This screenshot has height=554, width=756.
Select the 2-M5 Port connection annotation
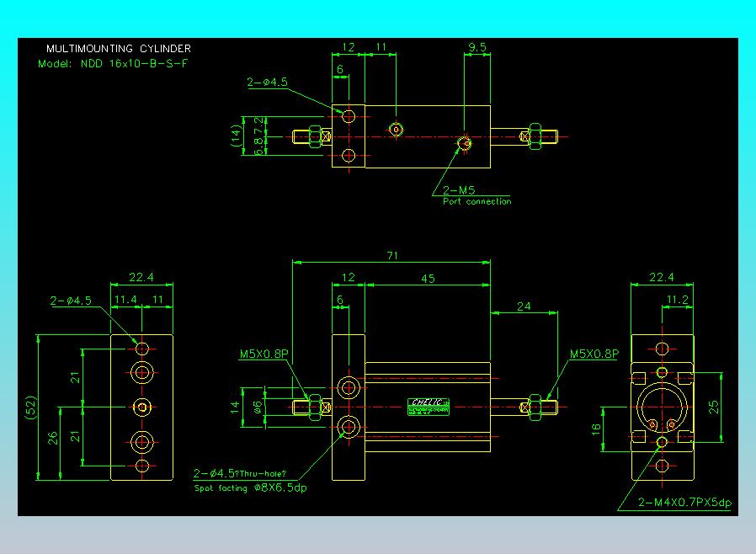coord(476,196)
